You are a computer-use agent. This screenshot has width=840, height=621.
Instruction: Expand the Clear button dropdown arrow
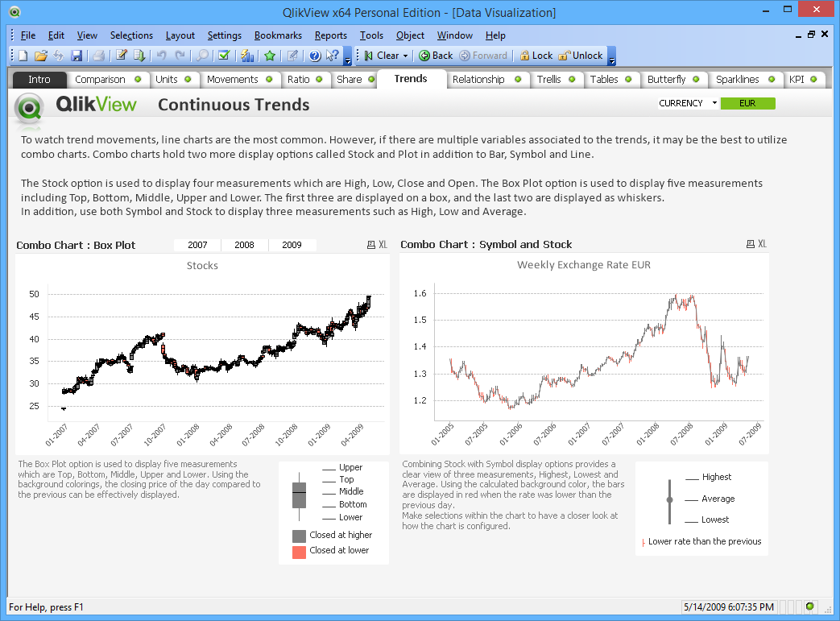(x=405, y=56)
